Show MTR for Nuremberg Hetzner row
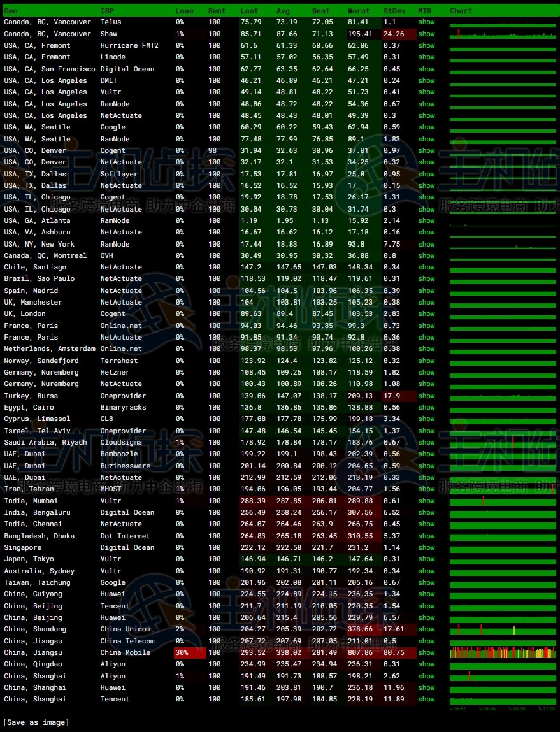The image size is (560, 732). click(426, 372)
